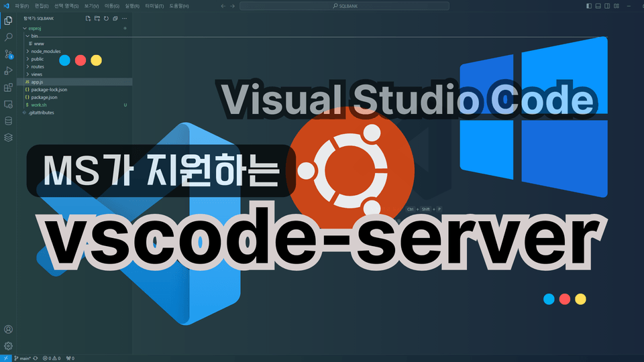The width and height of the screenshot is (644, 362).
Task: Click the VS Code logo in title bar
Action: pos(6,6)
